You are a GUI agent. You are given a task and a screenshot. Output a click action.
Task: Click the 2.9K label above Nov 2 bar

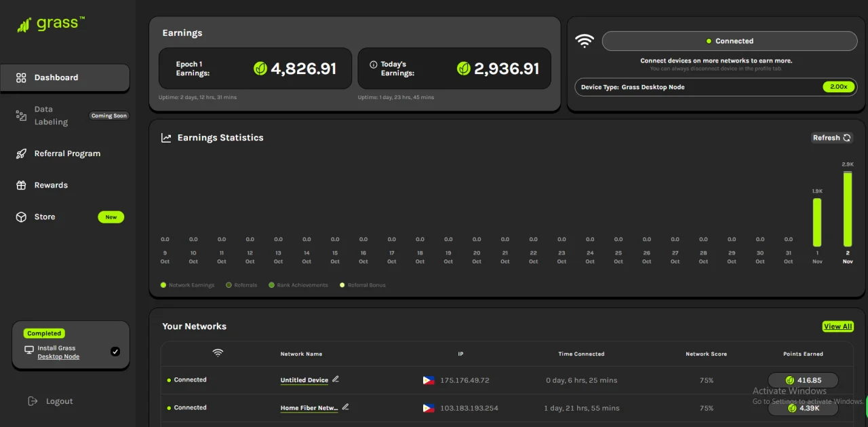[x=848, y=164]
